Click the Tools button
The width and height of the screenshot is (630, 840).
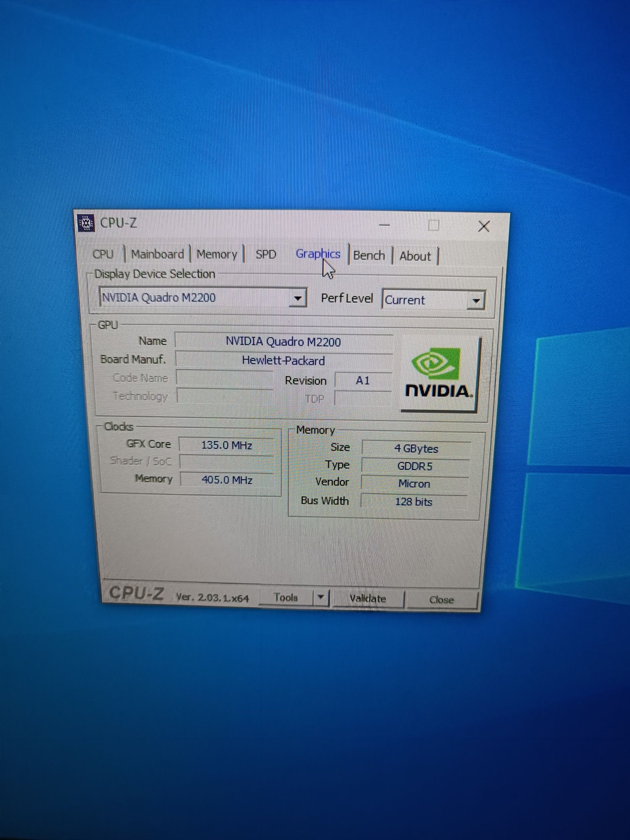[286, 597]
